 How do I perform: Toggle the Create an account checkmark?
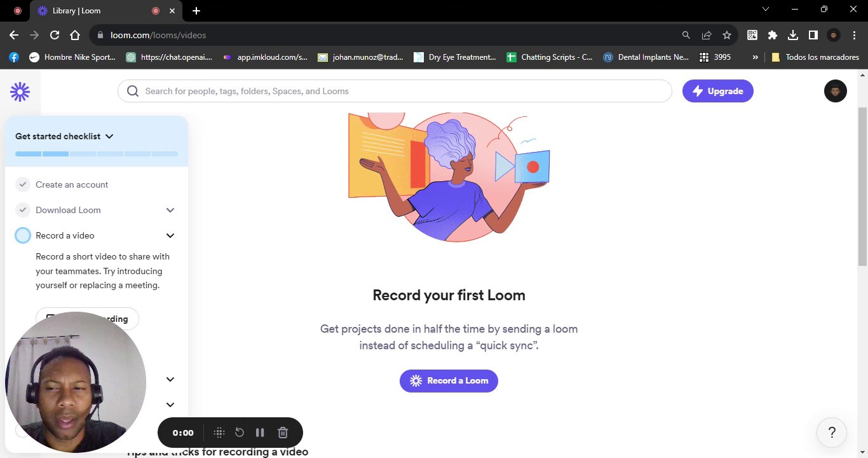pos(23,184)
